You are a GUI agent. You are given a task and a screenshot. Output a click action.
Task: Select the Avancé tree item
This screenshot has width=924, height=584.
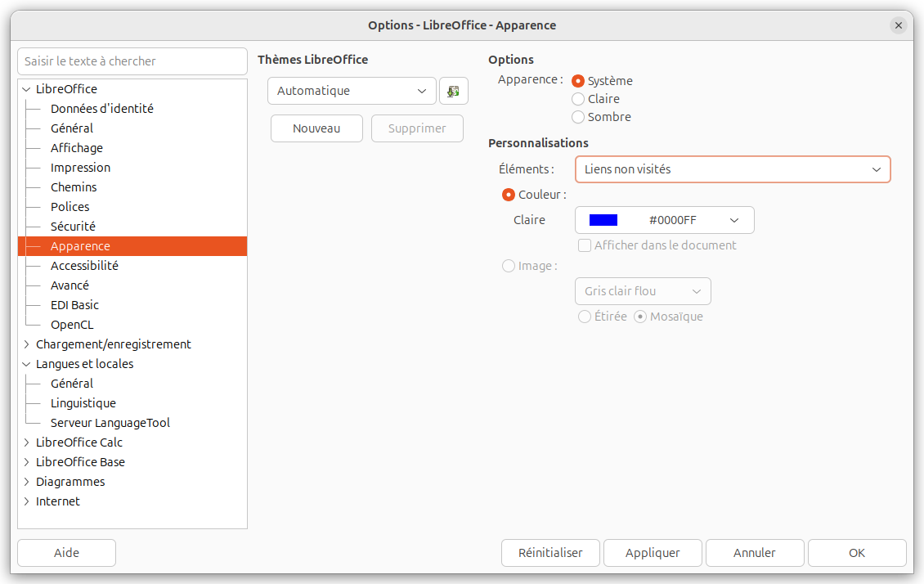[70, 285]
